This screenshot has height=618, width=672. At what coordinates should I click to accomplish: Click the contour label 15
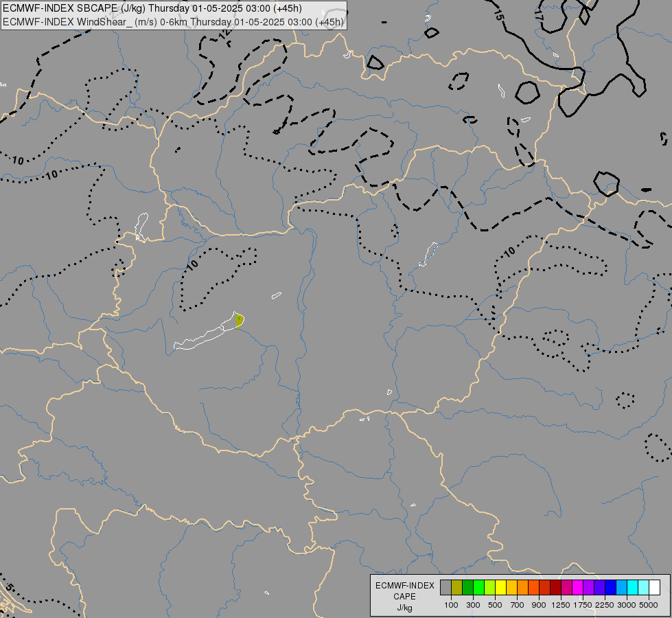(498, 15)
